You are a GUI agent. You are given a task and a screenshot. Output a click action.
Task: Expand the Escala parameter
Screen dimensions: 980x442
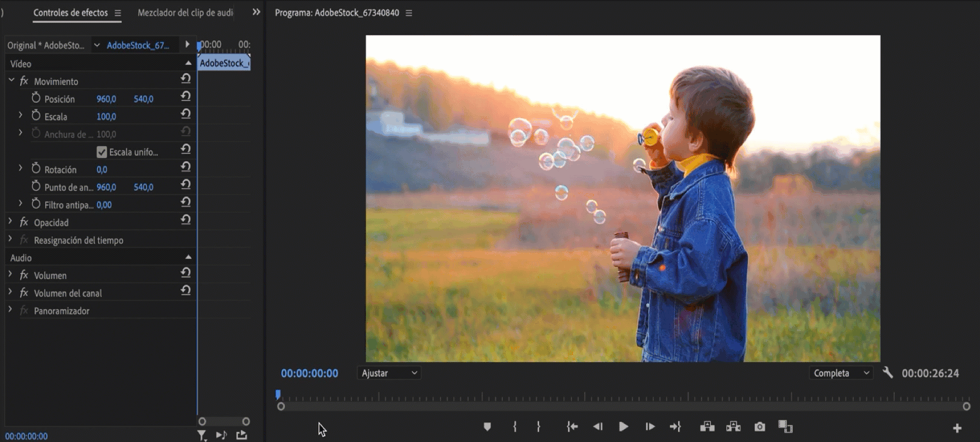[x=20, y=115]
